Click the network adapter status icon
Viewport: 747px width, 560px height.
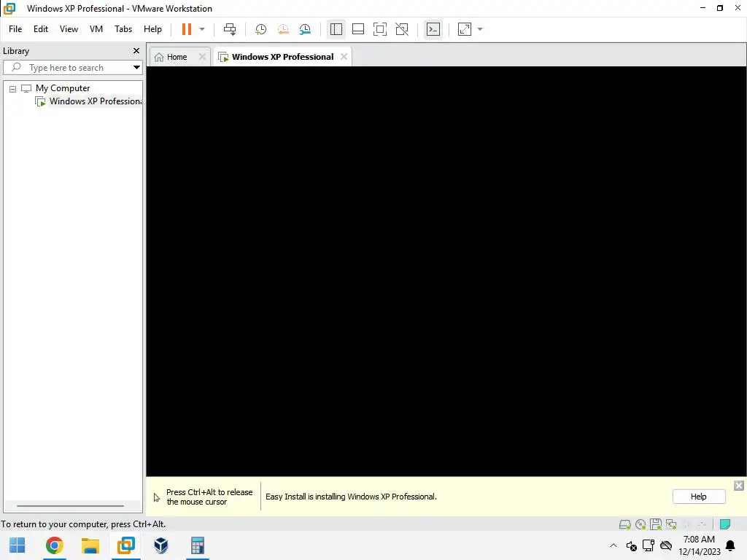pyautogui.click(x=671, y=525)
